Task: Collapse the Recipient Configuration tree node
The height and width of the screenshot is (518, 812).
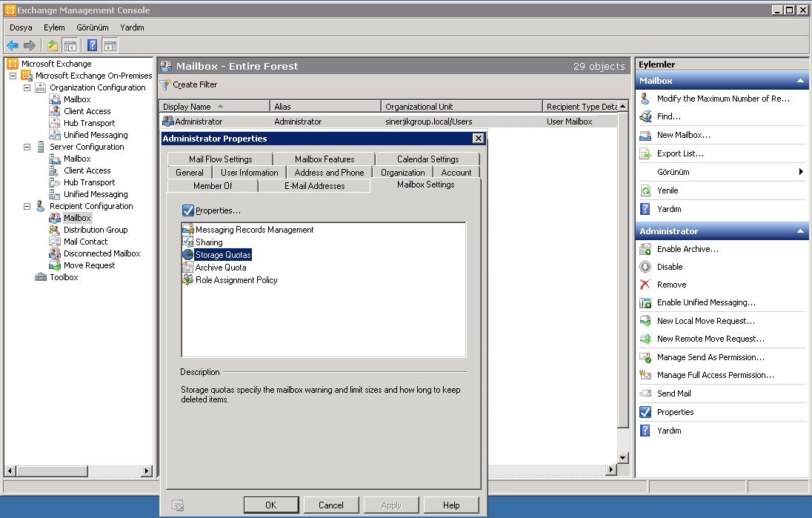Action: tap(27, 206)
